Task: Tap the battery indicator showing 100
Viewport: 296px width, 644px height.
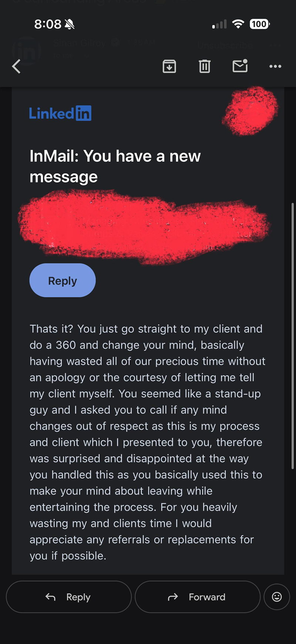Action: pyautogui.click(x=260, y=24)
